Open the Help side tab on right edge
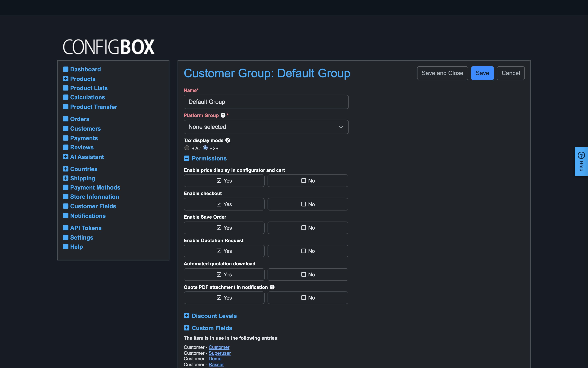Viewport: 588px width, 368px height. pos(581,161)
